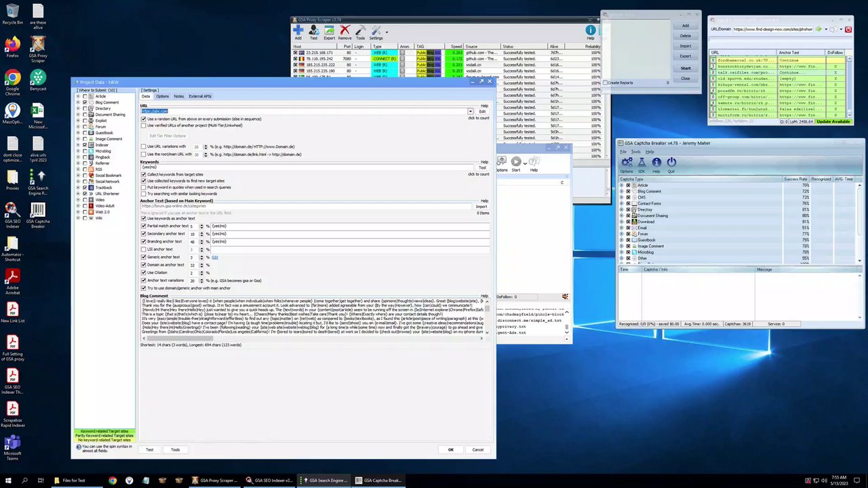Open Firefox desktop shortcut
The height and width of the screenshot is (488, 868).
(12, 47)
